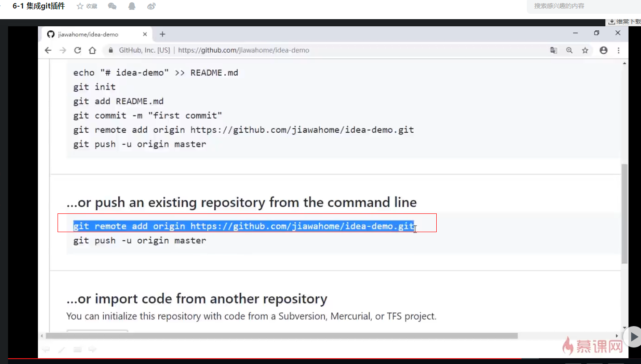
Task: Click the browser forward arrow
Action: pos(63,50)
